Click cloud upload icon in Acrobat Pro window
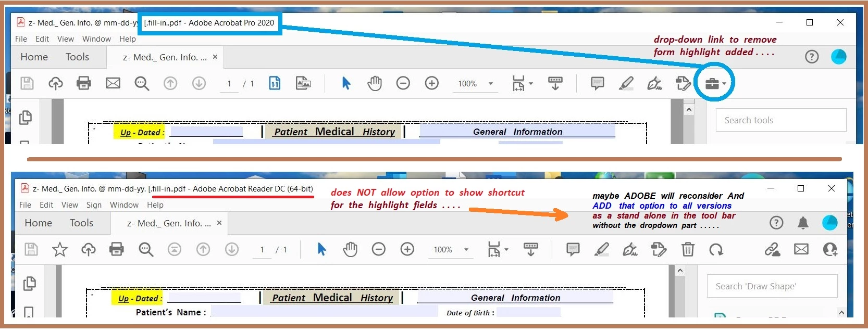Viewport: 868px width, 332px height. pos(56,83)
